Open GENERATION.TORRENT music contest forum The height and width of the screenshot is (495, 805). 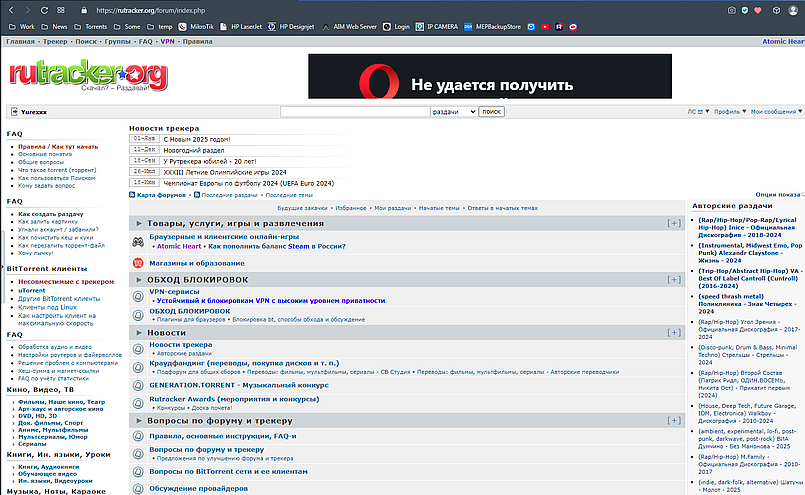[x=239, y=385]
